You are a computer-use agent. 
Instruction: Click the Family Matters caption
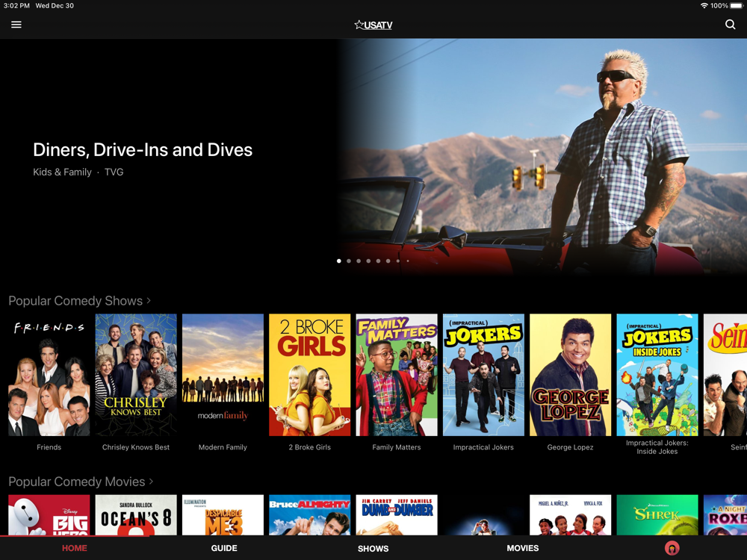click(x=397, y=447)
